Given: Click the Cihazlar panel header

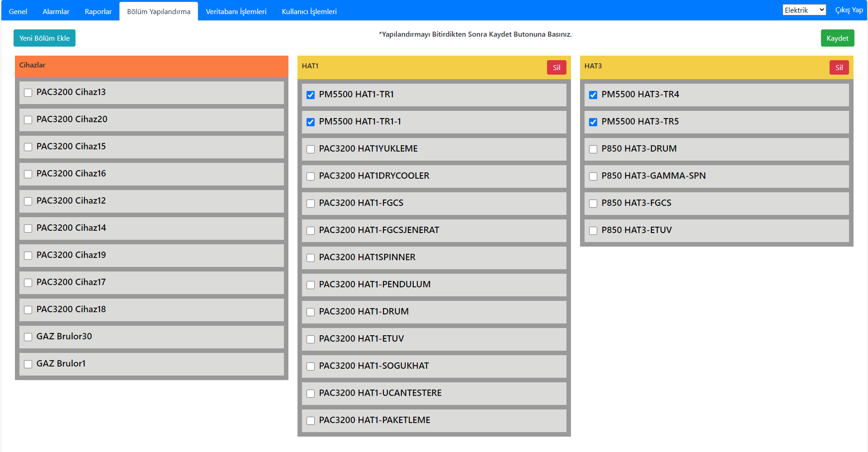Looking at the screenshot, I should tap(152, 66).
